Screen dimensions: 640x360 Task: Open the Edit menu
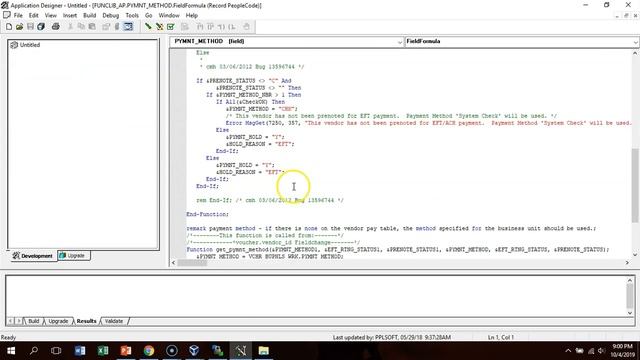point(33,16)
